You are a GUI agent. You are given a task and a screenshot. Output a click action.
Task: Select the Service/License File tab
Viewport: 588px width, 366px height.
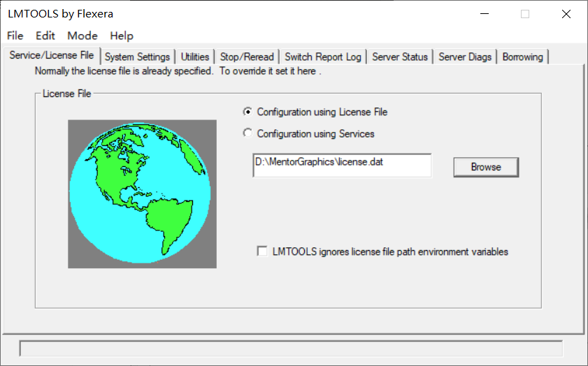[x=52, y=55]
